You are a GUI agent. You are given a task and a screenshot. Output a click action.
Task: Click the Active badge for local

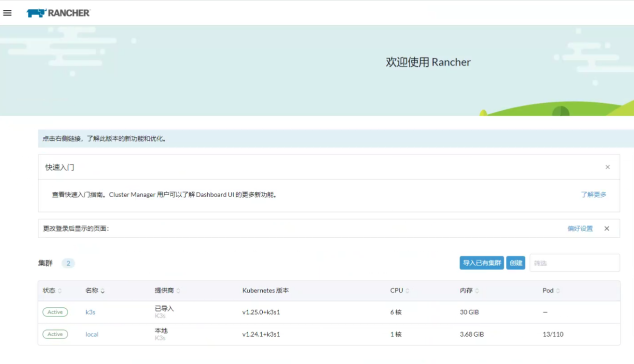[55, 334]
